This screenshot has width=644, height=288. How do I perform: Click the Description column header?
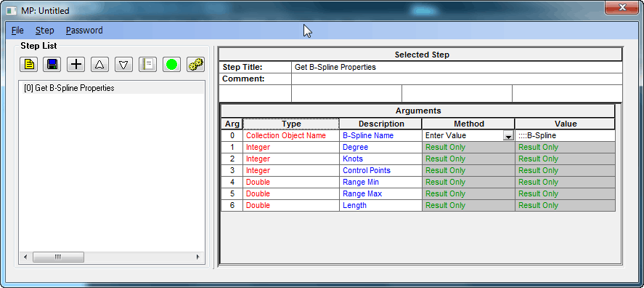tap(381, 124)
